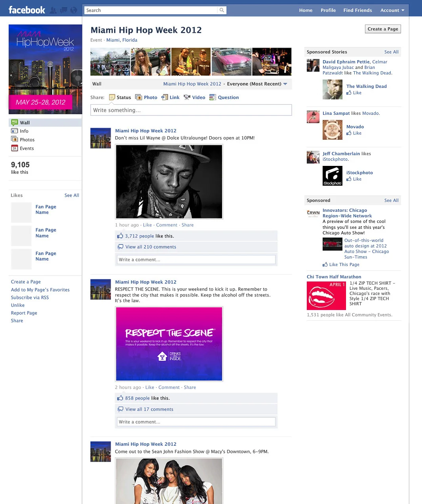Open friend requests icon in header
This screenshot has width=422, height=504.
[53, 10]
